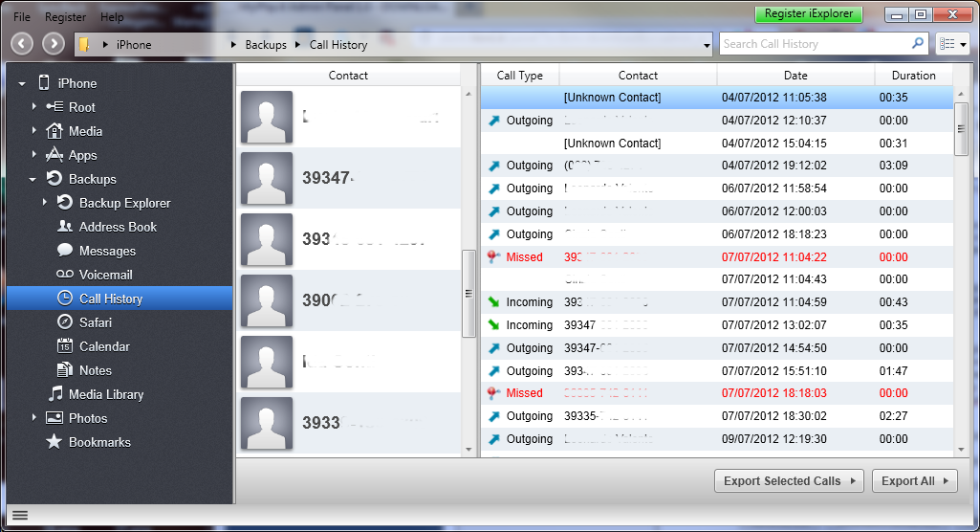The image size is (980, 532).
Task: Click the Forward navigation arrow button
Action: pos(54,44)
